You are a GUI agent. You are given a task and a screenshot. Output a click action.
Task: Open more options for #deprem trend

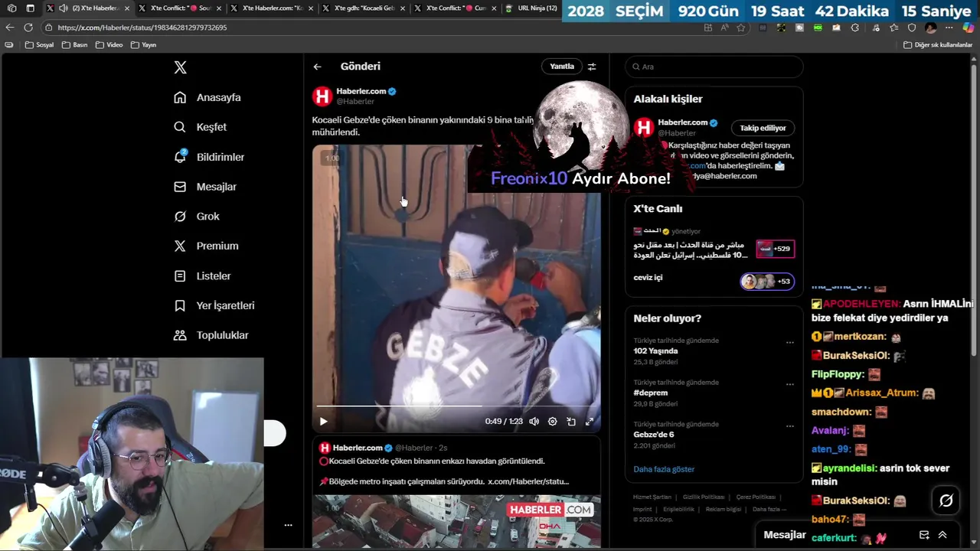[790, 384]
